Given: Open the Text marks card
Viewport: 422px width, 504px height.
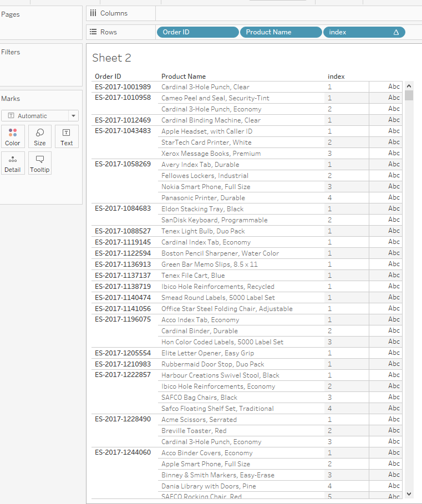Looking at the screenshot, I should click(x=67, y=136).
